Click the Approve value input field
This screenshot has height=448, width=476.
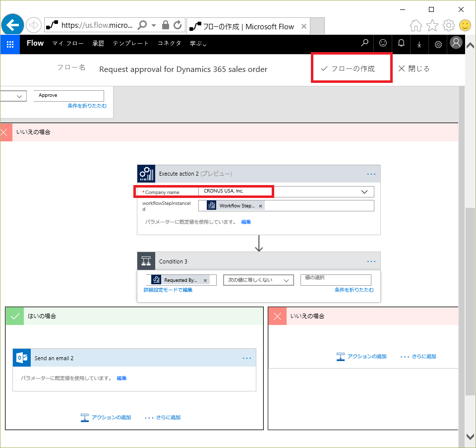(69, 96)
